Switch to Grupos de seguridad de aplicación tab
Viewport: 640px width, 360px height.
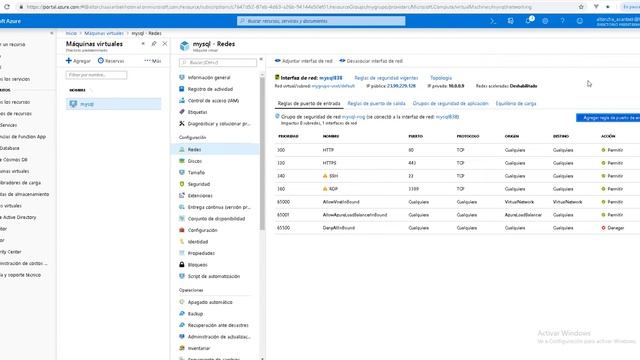[450, 104]
